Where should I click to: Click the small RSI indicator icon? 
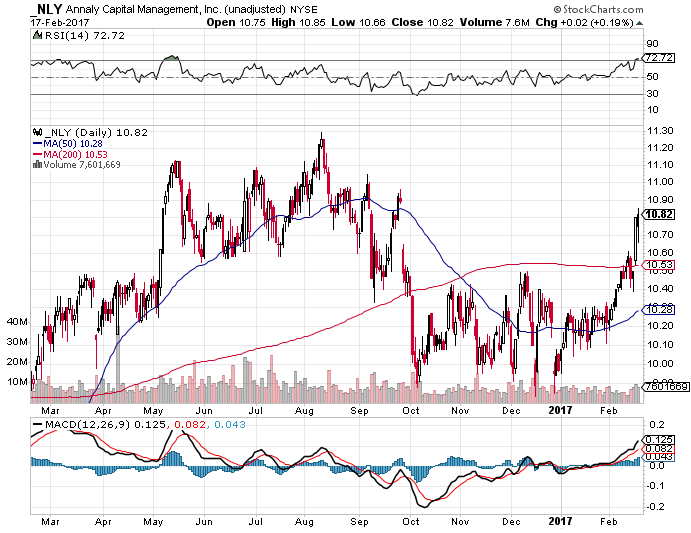point(37,35)
